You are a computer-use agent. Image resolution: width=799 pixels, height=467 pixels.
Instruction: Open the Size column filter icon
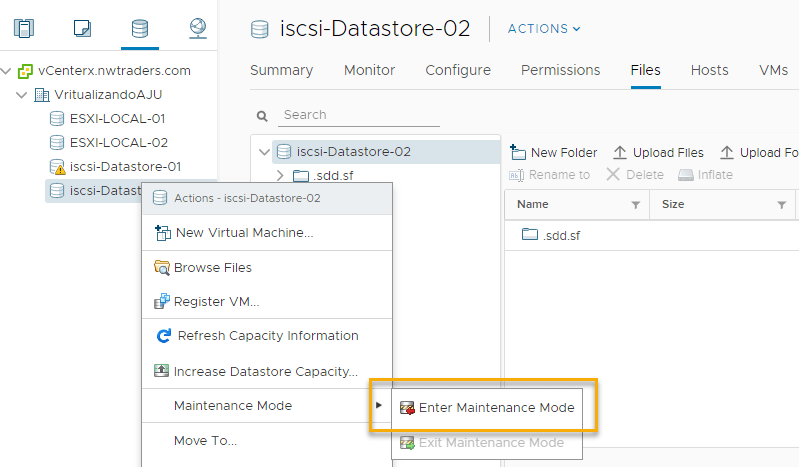(x=782, y=204)
